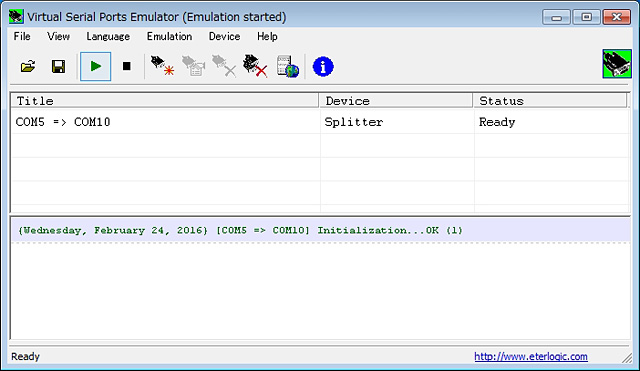
Task: Sort by the Status column header
Action: 550,101
